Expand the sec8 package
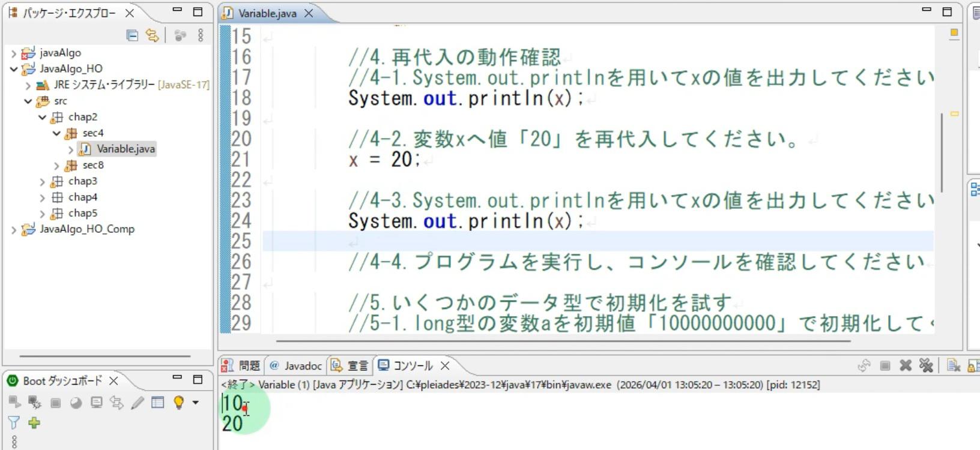980x450 pixels. coord(56,165)
